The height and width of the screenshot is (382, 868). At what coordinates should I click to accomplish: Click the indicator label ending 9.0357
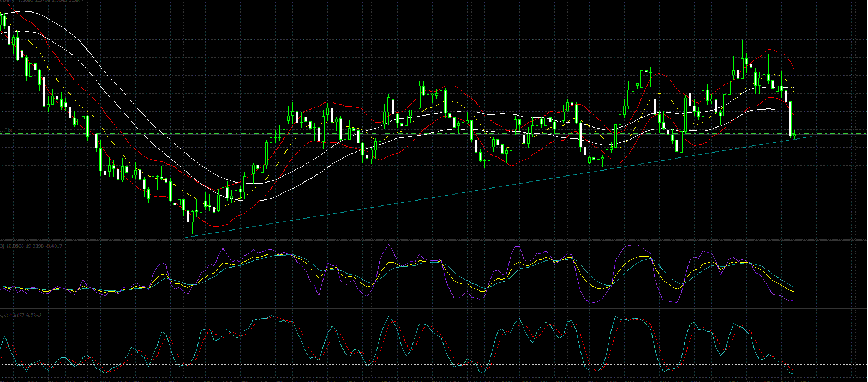pos(21,316)
